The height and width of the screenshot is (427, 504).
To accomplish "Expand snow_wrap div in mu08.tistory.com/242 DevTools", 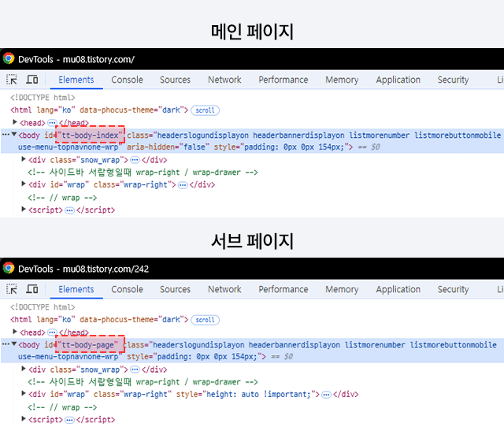I will click(23, 369).
